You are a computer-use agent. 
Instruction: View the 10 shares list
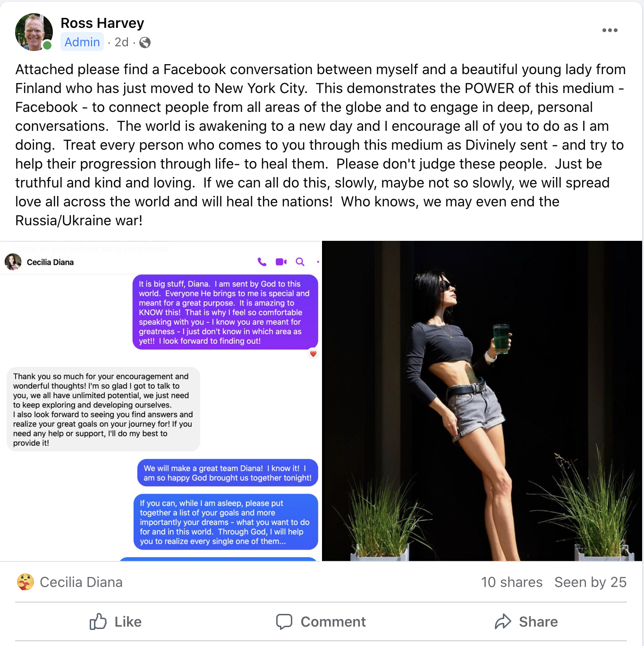point(512,582)
